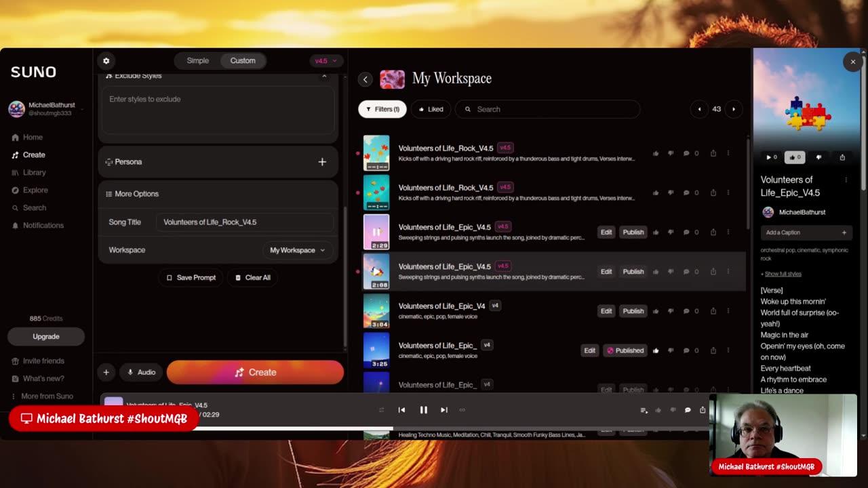Click the Published badge on 3:25 track

point(625,350)
